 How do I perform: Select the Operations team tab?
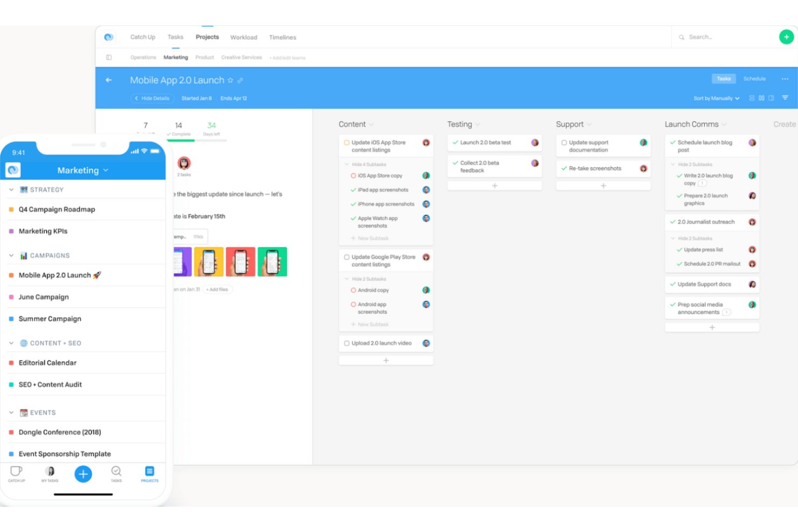143,58
